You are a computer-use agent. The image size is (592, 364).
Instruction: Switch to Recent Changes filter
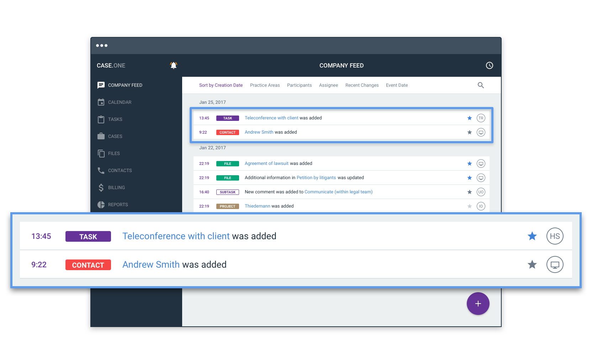(362, 85)
